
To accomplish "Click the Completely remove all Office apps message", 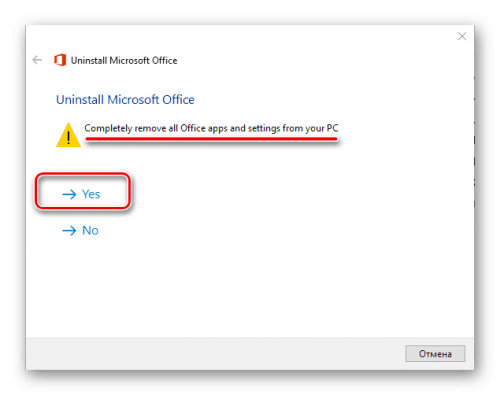I will [211, 128].
